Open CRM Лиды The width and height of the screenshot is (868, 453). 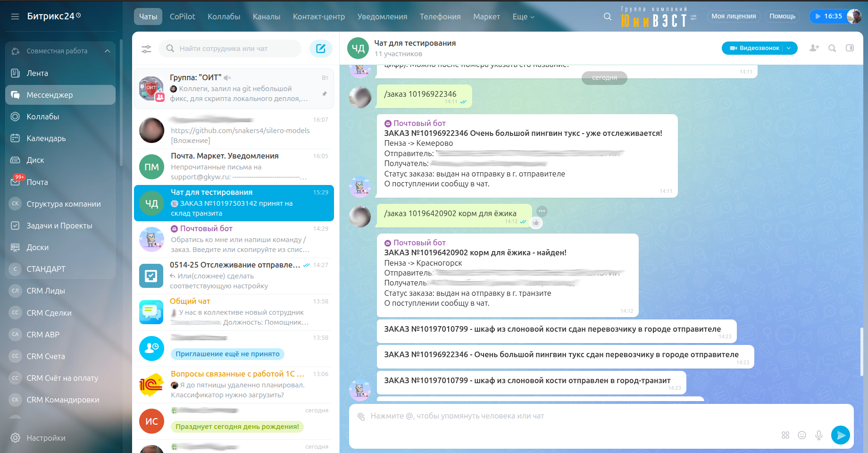point(60,291)
